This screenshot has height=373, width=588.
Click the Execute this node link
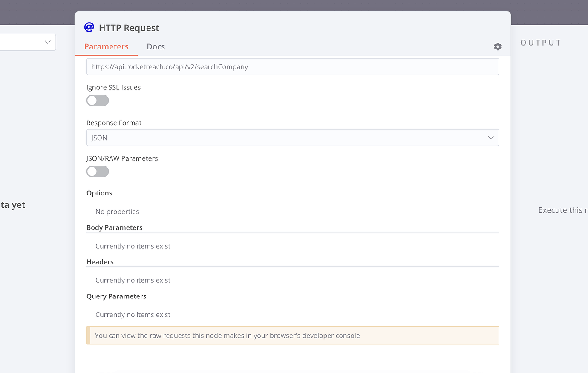coord(562,210)
